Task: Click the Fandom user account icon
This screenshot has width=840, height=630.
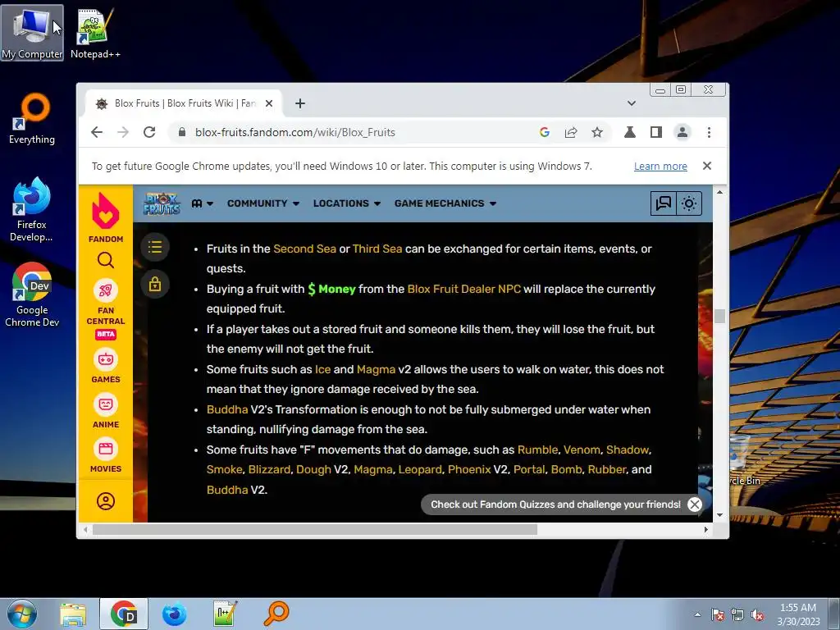Action: (x=106, y=501)
